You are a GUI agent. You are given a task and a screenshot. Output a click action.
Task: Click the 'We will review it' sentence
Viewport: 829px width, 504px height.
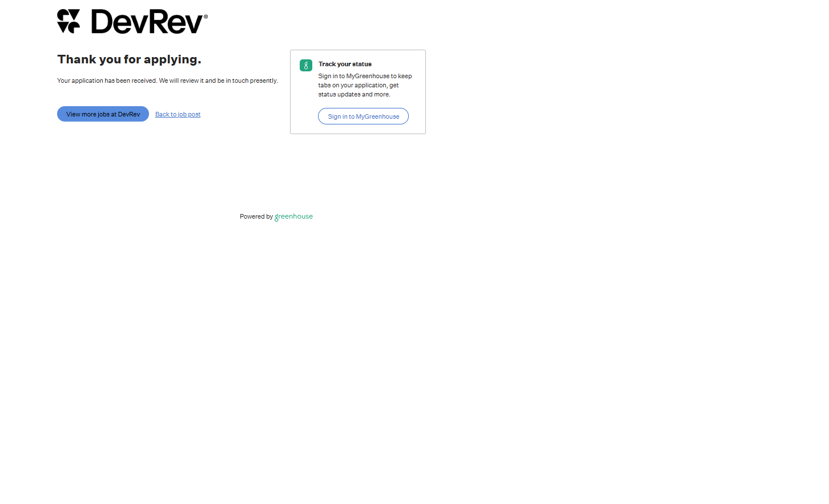181,81
